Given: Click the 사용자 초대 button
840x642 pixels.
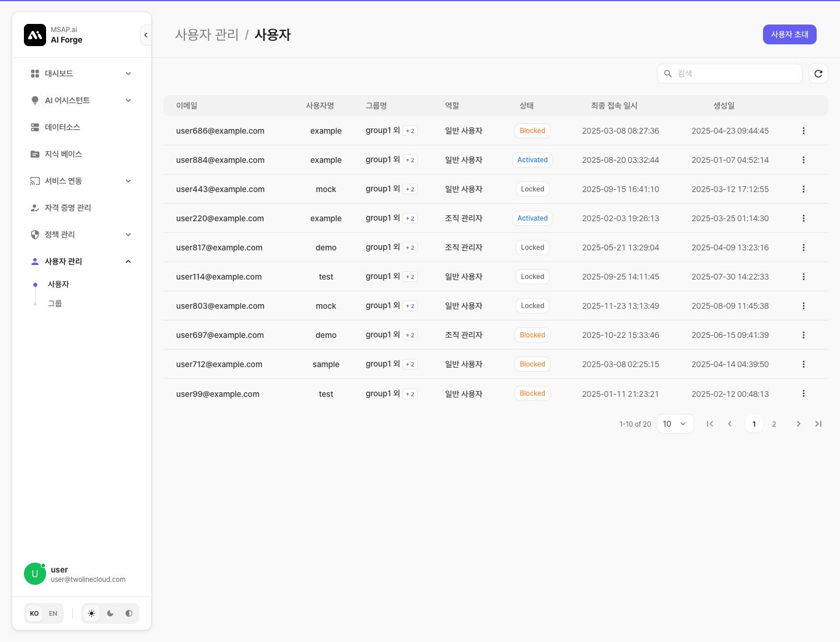Looking at the screenshot, I should 790,34.
